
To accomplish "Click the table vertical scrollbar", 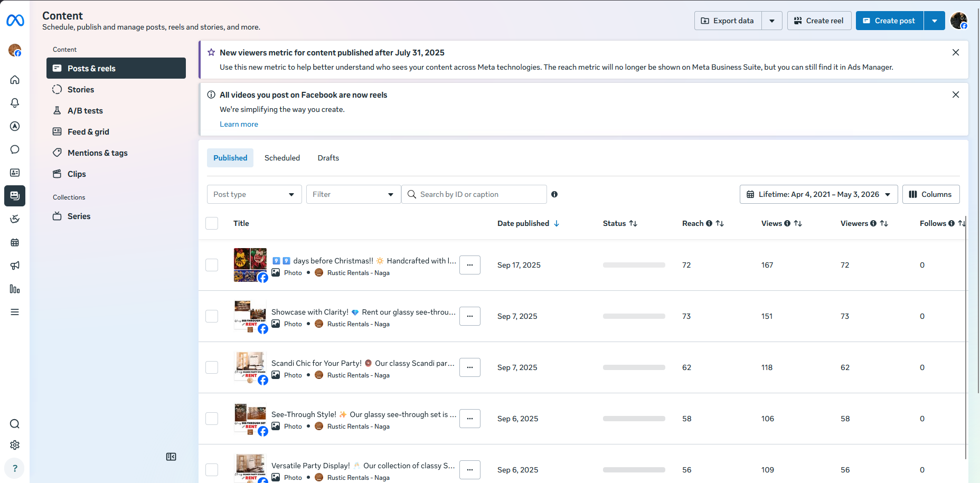I will click(966, 338).
